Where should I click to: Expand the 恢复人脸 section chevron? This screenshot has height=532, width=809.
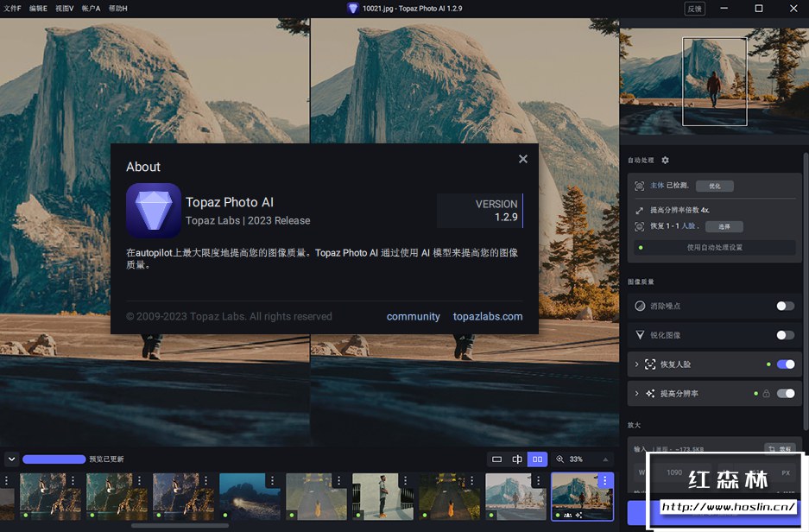coord(636,364)
